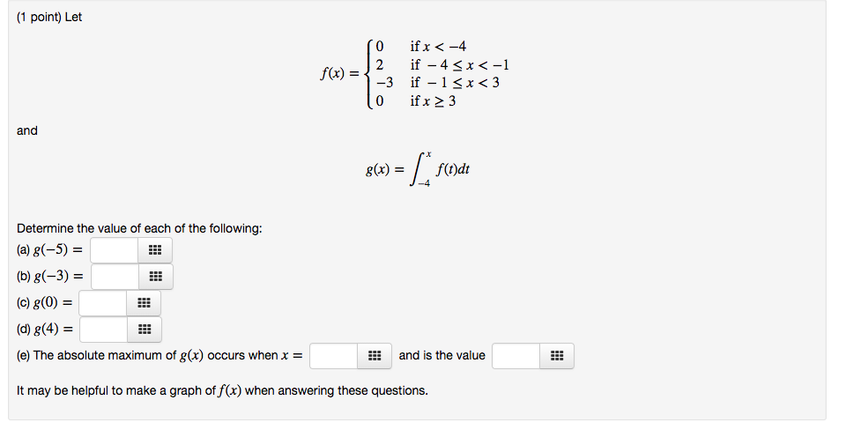Click the "Determine the value of each" instruction

pyautogui.click(x=139, y=228)
